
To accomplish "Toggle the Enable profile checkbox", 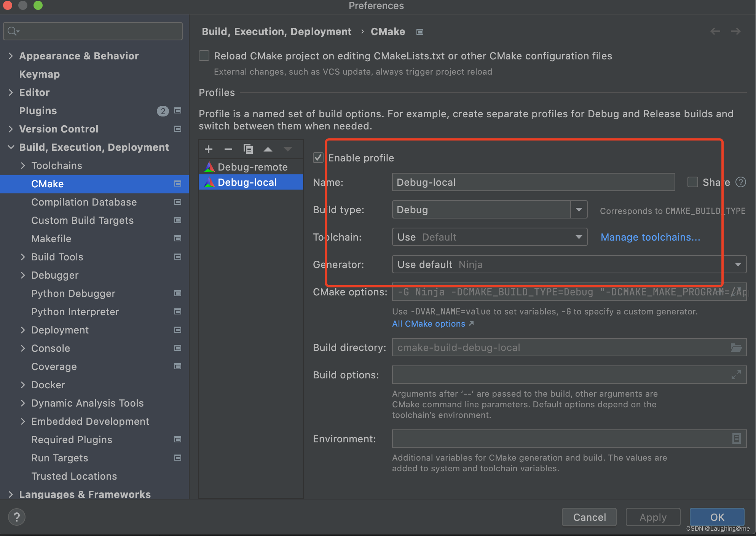I will tap(318, 158).
